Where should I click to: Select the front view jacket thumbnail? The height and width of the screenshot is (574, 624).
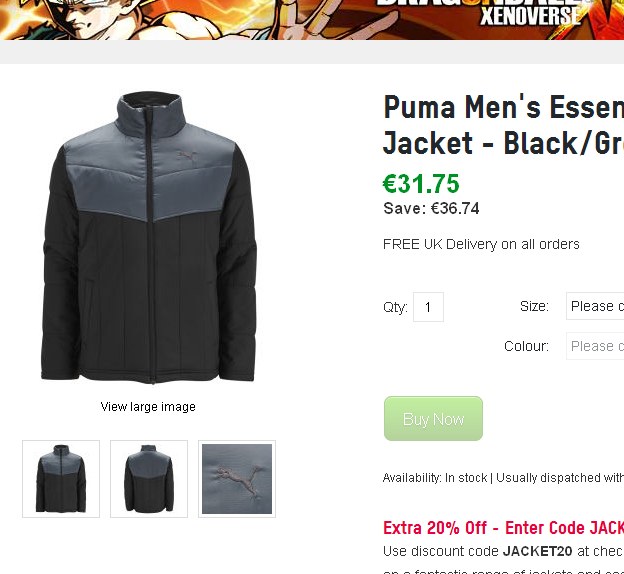(x=61, y=479)
